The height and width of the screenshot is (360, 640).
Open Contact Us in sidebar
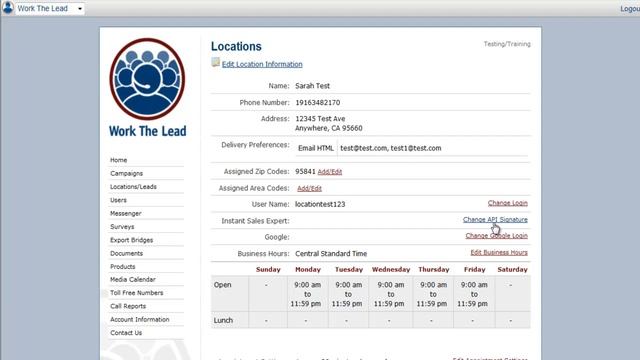[x=126, y=333]
